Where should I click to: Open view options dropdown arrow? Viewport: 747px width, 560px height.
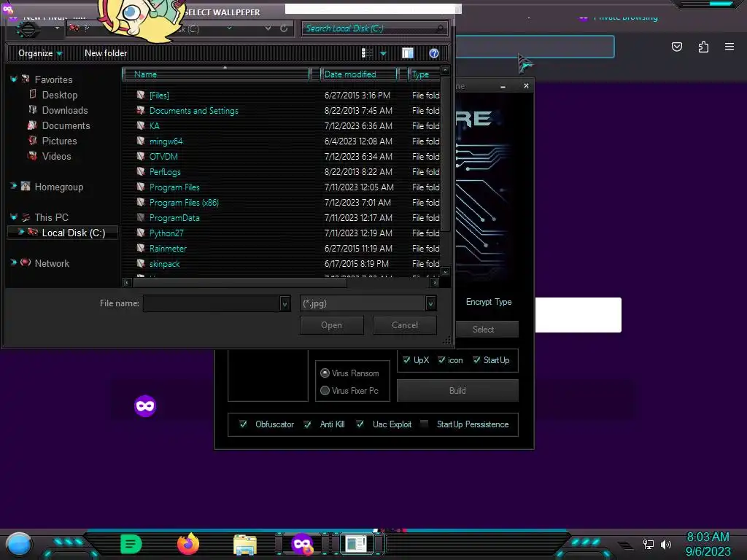click(383, 54)
